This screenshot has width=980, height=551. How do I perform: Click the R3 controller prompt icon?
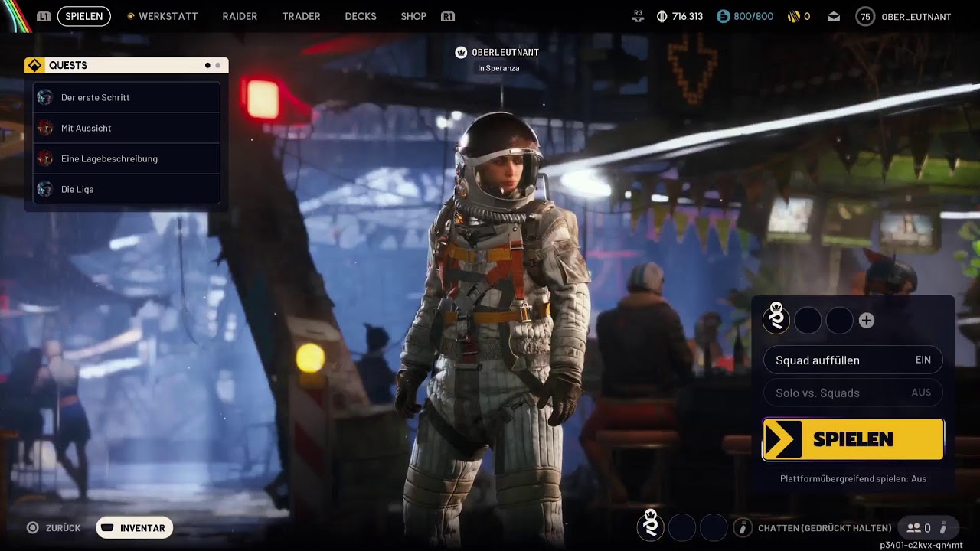[638, 16]
